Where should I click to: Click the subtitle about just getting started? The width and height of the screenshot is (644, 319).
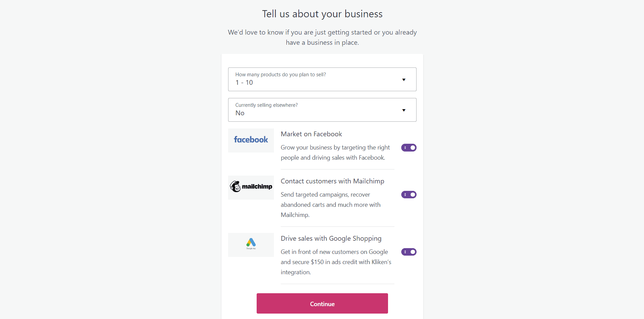tap(322, 37)
